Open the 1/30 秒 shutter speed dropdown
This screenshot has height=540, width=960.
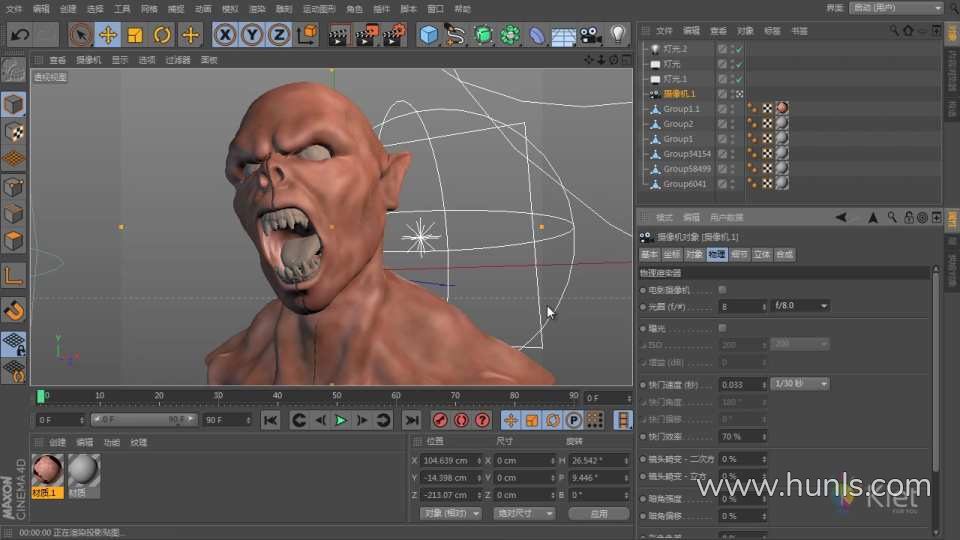[x=801, y=384]
